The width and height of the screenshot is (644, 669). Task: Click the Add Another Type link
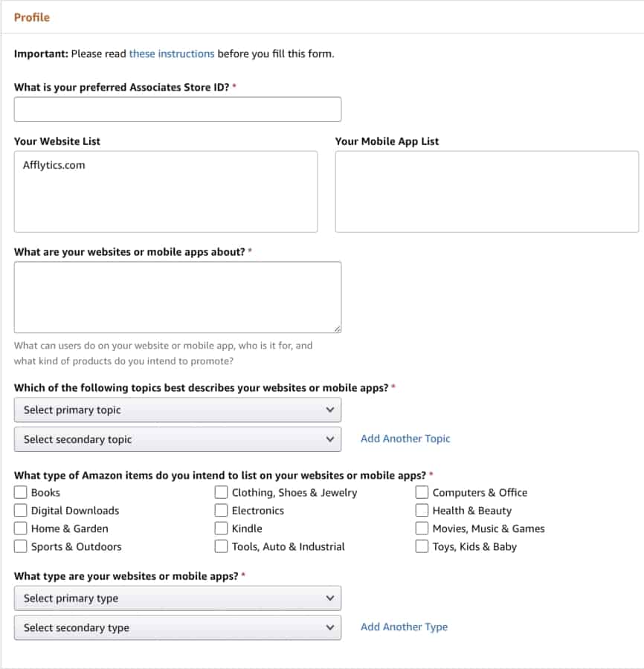click(x=404, y=627)
